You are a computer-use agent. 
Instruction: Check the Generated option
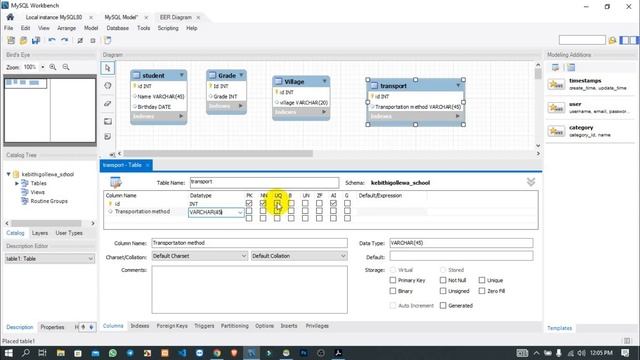(x=443, y=305)
